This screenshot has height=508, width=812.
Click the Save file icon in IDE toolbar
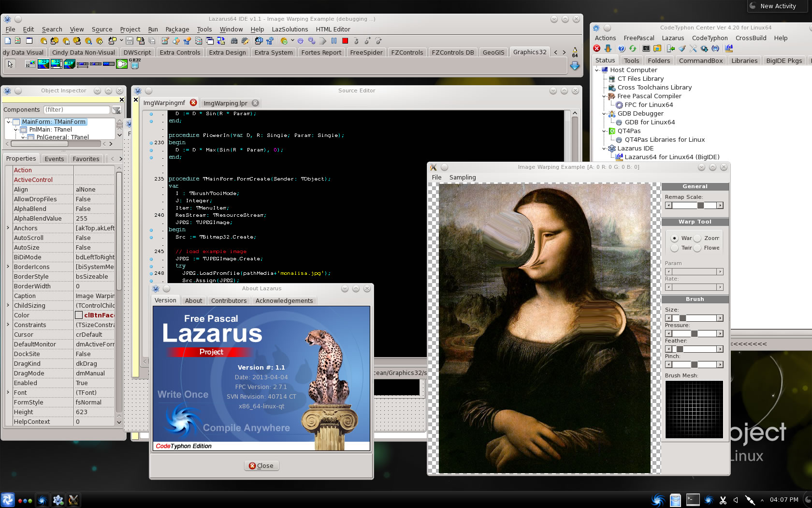click(x=130, y=41)
